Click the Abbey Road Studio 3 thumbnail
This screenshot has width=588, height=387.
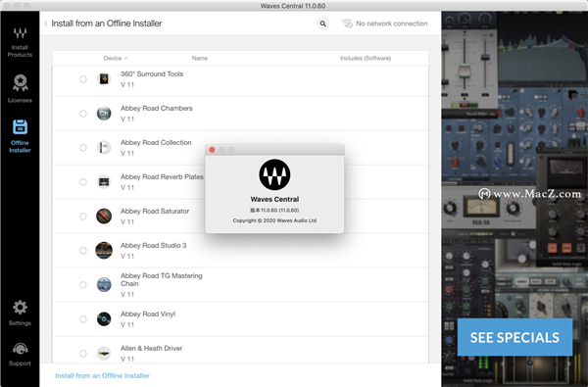(x=104, y=251)
